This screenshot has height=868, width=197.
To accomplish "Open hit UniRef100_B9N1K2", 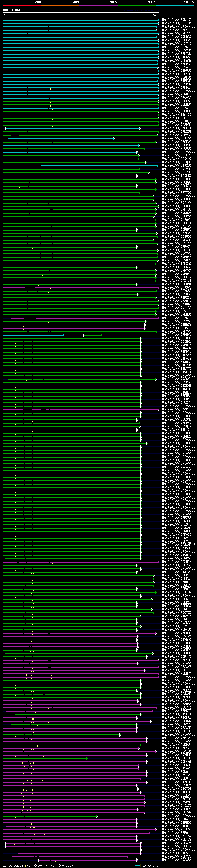I will 177,20.
